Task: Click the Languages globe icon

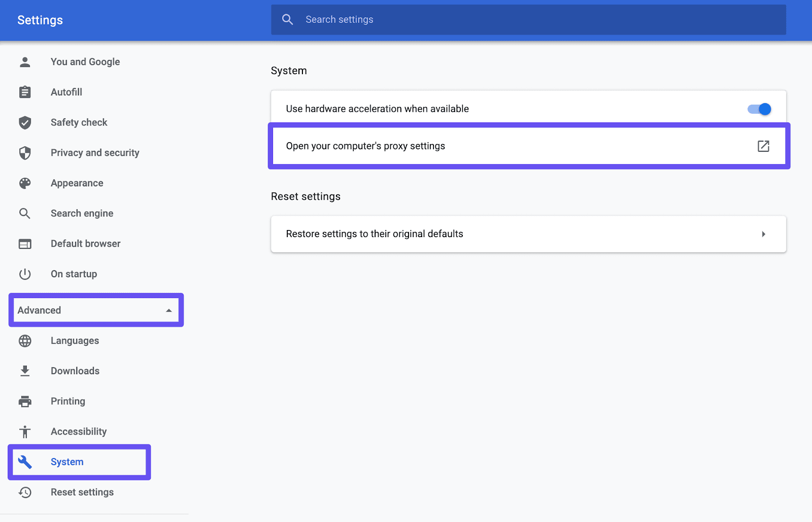Action: [x=24, y=341]
